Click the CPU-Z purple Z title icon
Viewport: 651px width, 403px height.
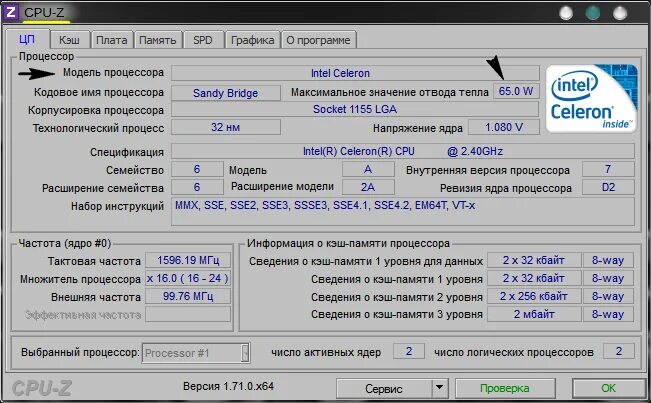10,12
